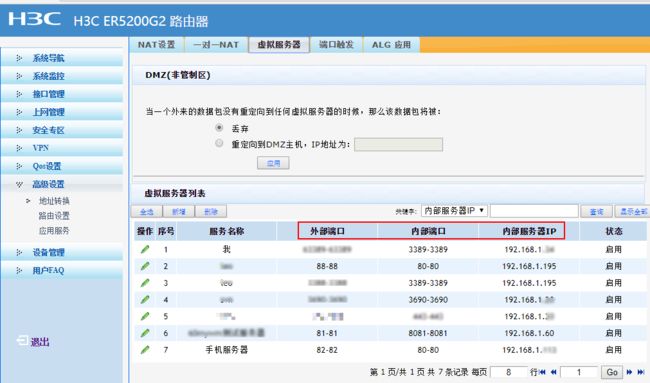Click 手机服务器 service name cell

point(226,350)
